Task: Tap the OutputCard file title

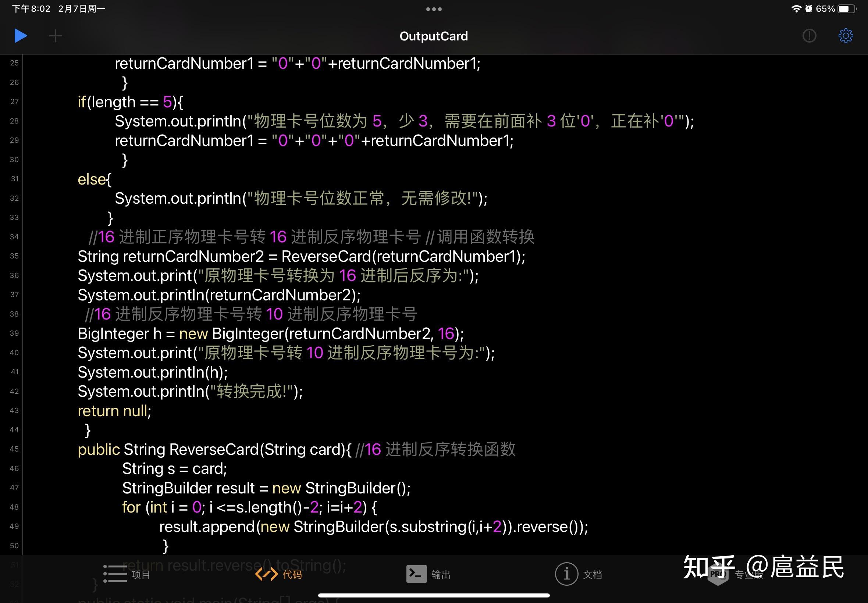Action: coord(433,36)
